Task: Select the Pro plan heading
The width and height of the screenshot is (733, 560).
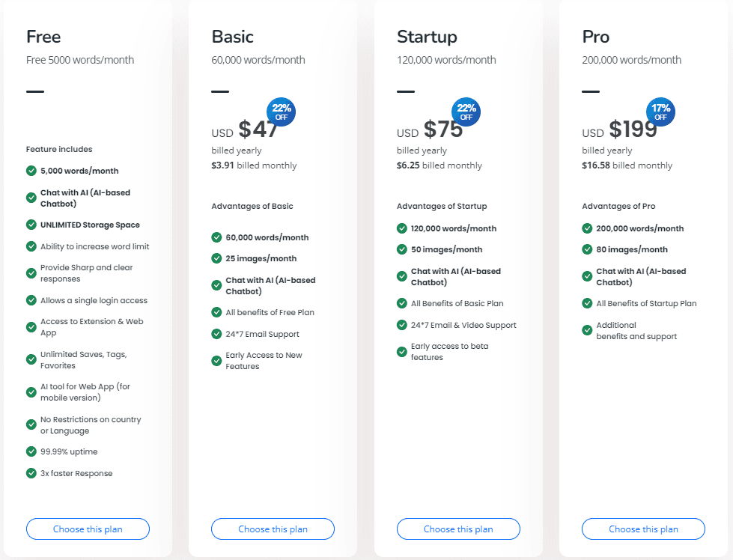Action: point(596,36)
